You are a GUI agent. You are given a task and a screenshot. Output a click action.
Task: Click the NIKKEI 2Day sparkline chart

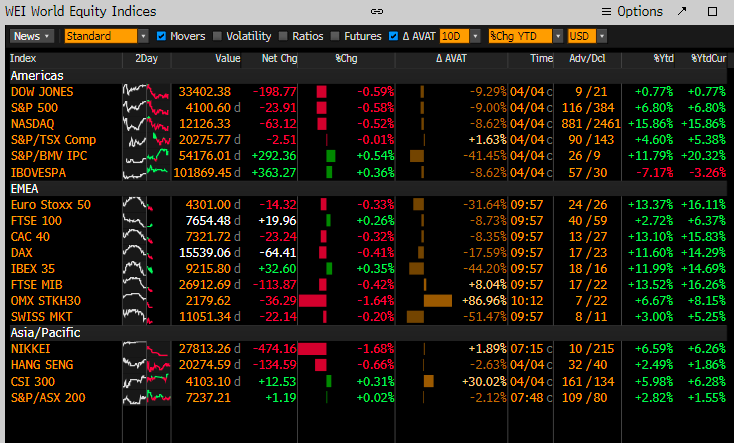(146, 349)
